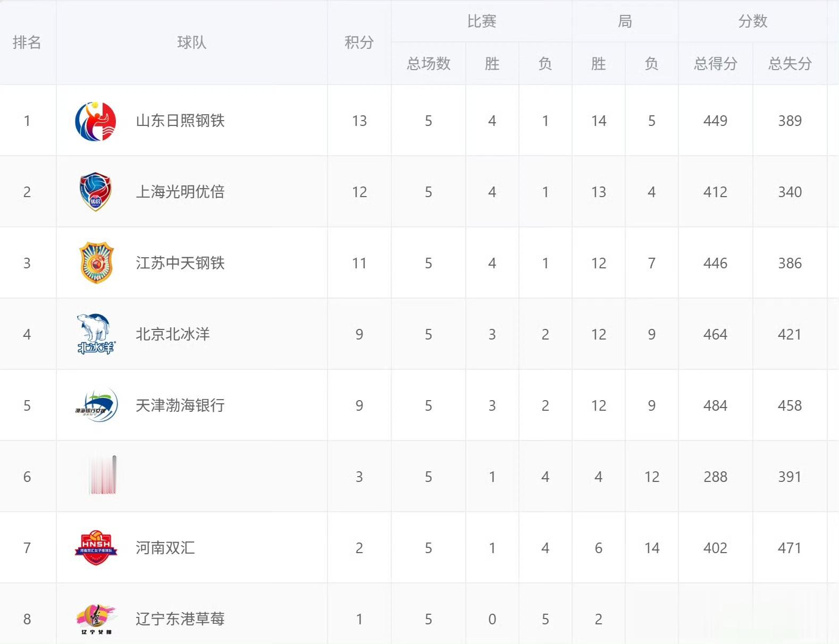The image size is (839, 644).
Task: Click the Liaoning Donggang Strawberry team logo
Action: [x=96, y=619]
